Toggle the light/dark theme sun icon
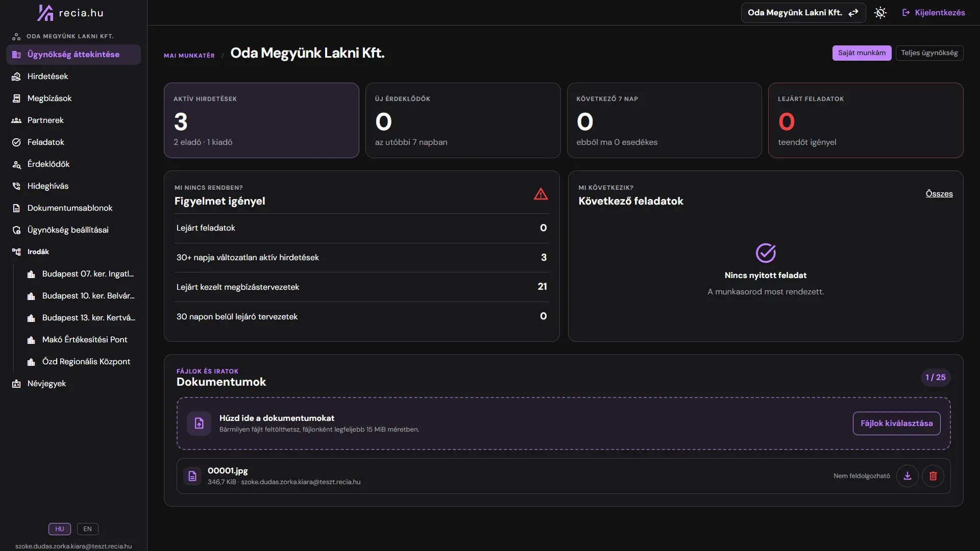Screen dimensions: 980x551 (880, 13)
